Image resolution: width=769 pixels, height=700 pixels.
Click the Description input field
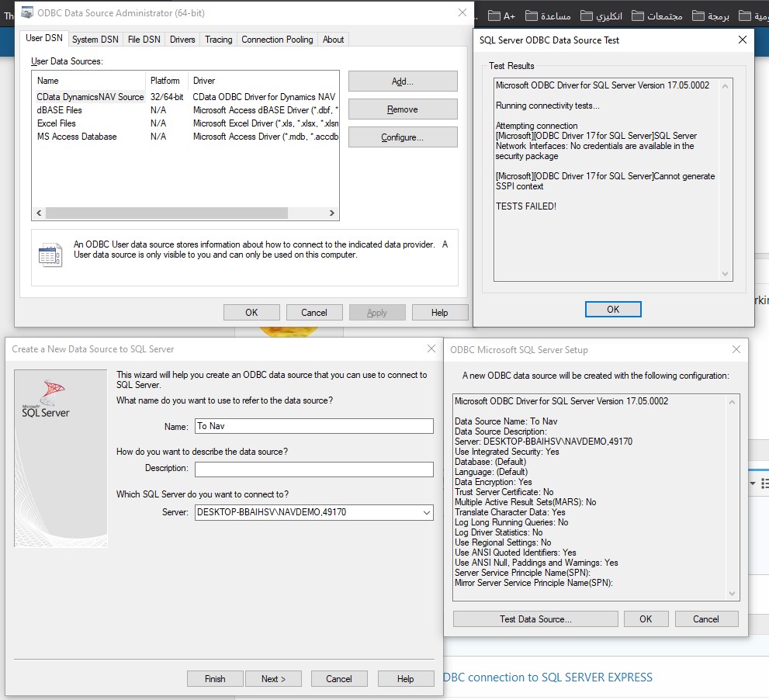pyautogui.click(x=313, y=470)
